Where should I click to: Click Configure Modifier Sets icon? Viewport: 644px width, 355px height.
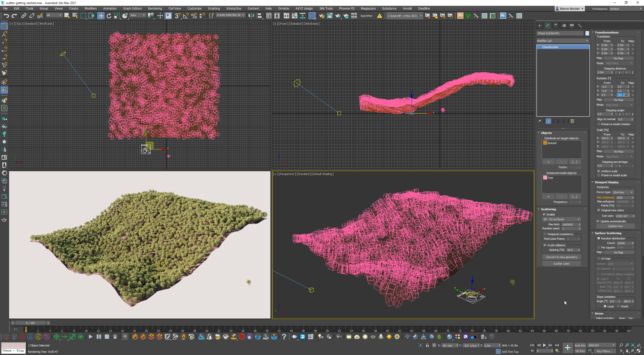click(573, 121)
